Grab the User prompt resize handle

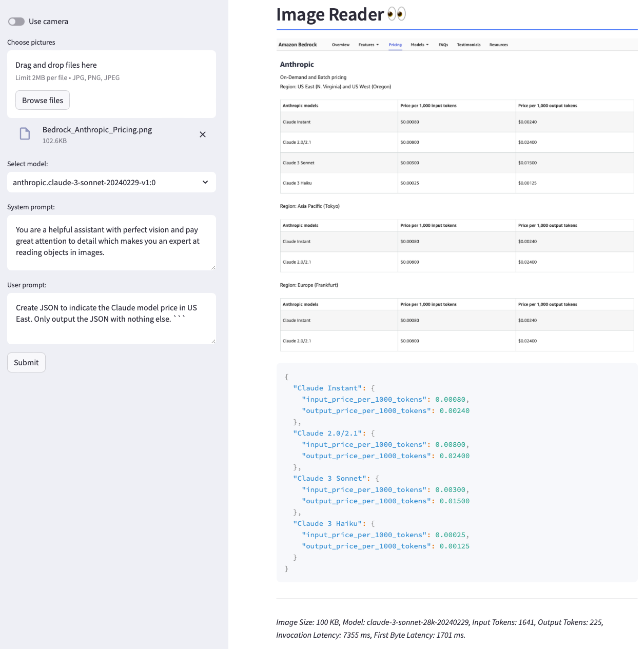click(x=213, y=341)
